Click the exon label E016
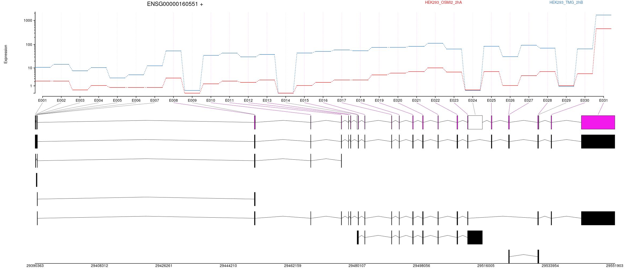644x271 pixels. click(323, 101)
